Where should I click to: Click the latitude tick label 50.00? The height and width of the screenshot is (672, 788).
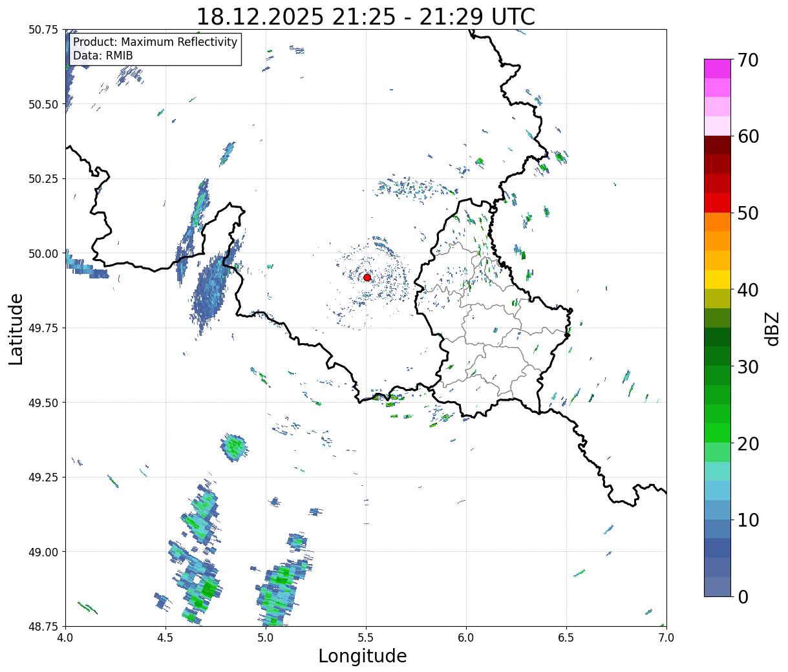(43, 253)
